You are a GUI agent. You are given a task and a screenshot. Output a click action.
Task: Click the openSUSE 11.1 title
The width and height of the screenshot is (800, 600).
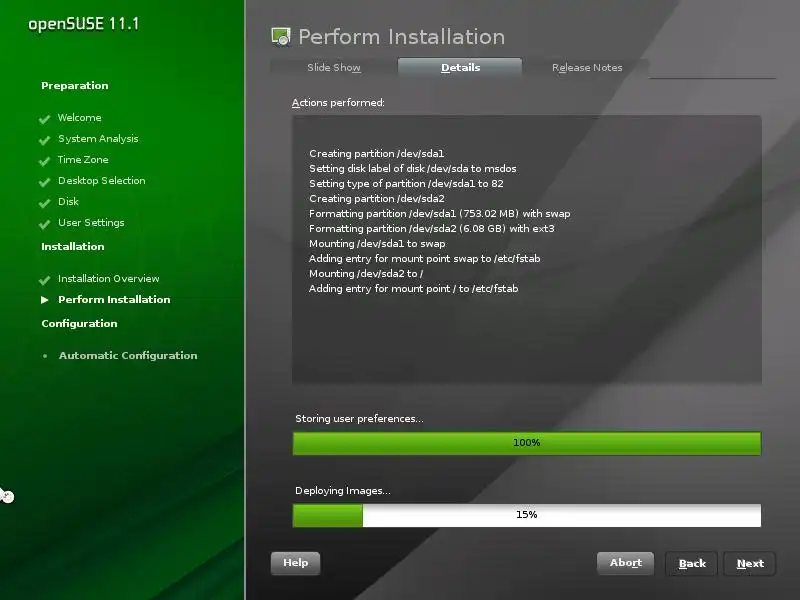[x=84, y=24]
